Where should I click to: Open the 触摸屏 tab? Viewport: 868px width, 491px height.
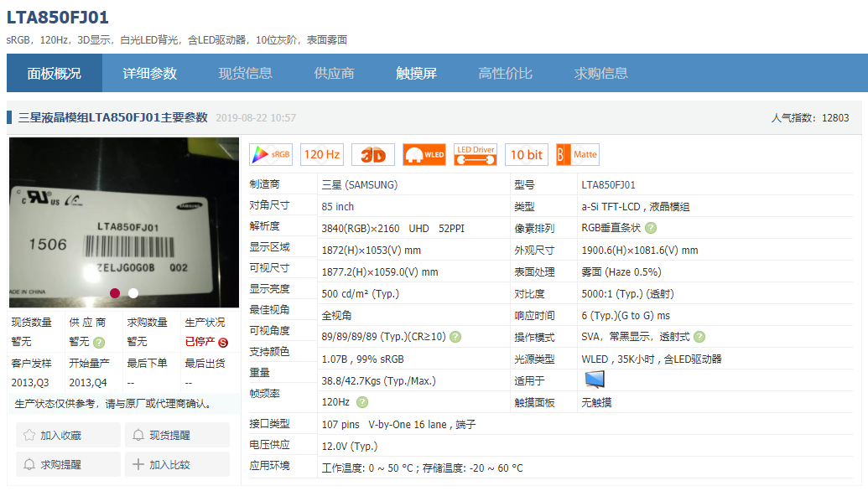[418, 74]
